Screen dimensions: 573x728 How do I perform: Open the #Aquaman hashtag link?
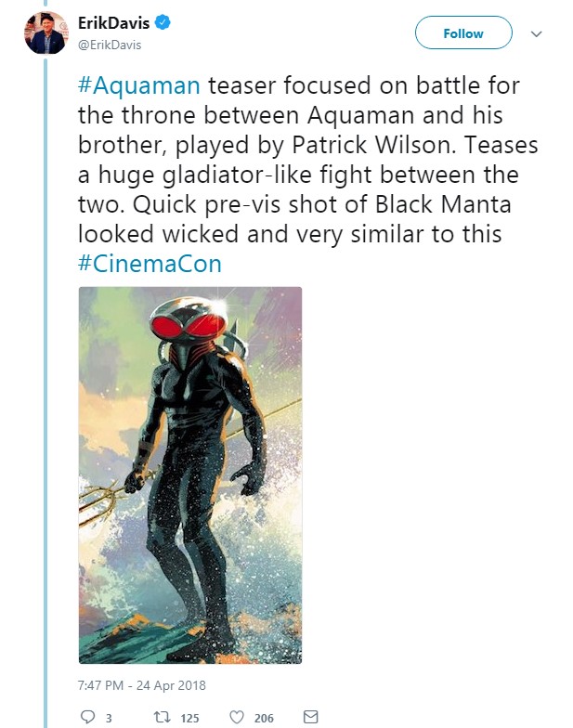[139, 85]
